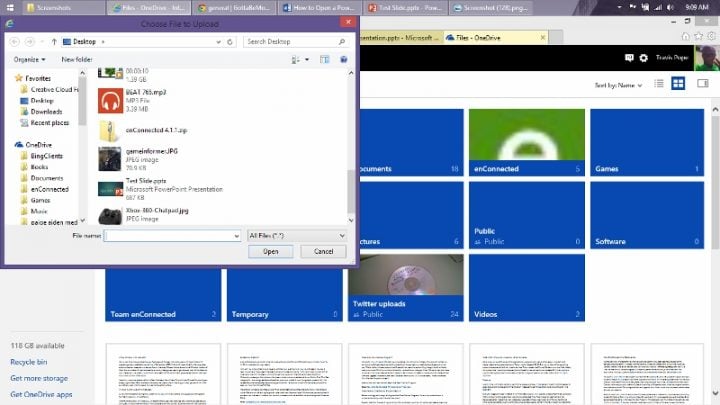Select the BEAT 765.mp3 file icon

point(110,101)
